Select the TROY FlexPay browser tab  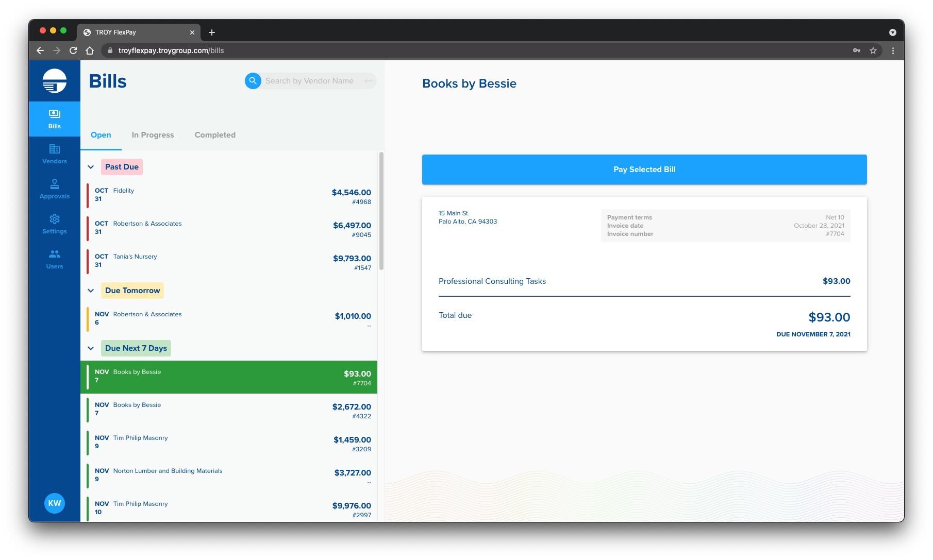click(139, 32)
